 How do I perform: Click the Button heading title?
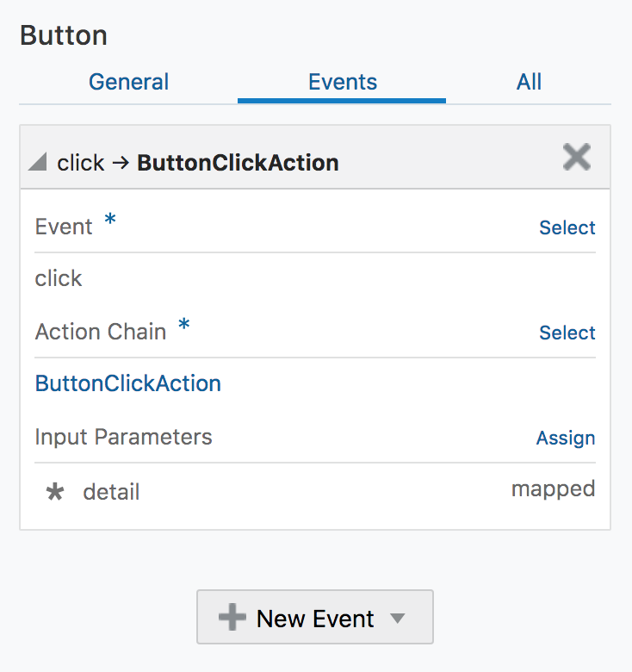pos(63,36)
